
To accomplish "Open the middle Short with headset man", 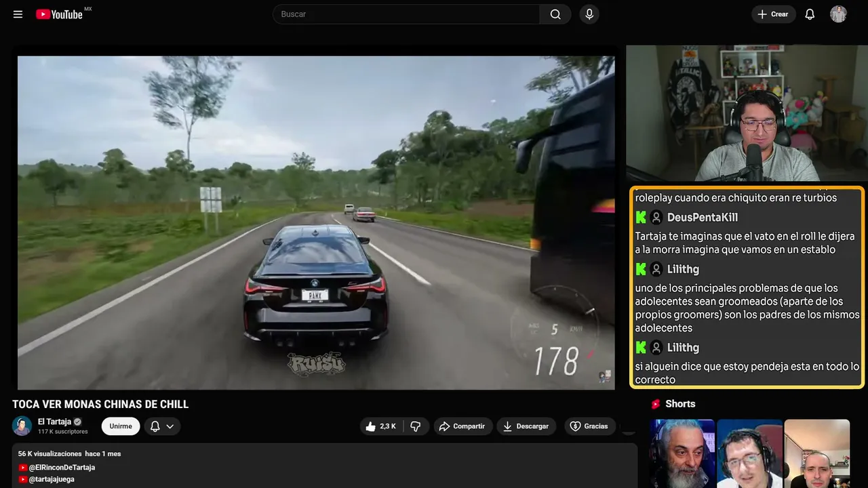I will pyautogui.click(x=749, y=453).
